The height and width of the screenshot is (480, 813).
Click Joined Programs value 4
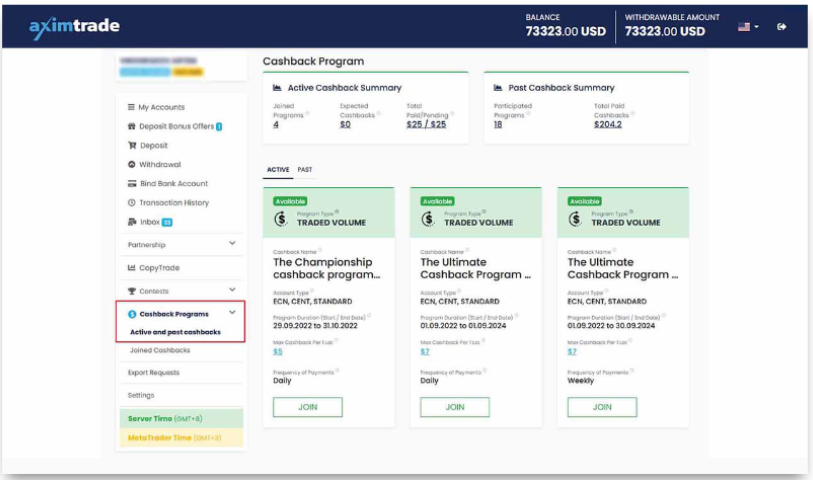[x=276, y=124]
